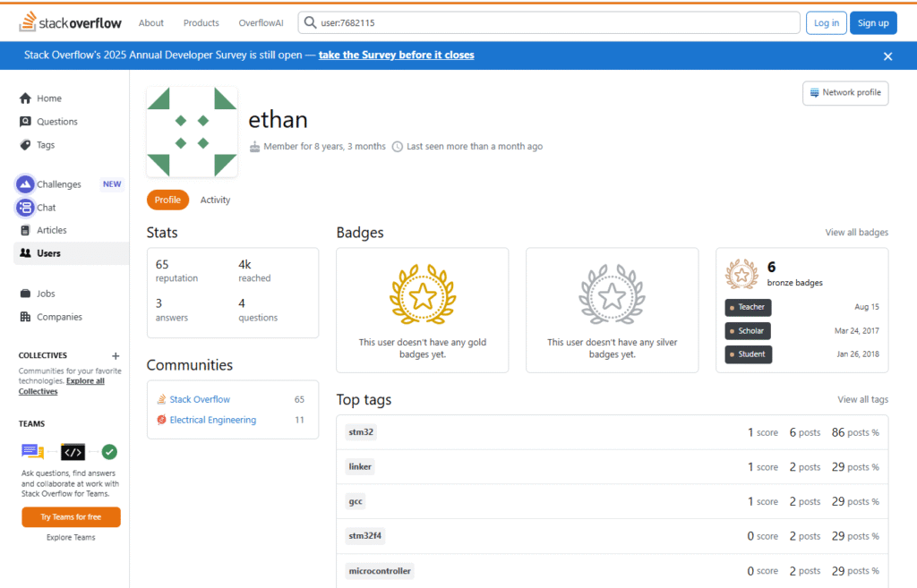Click the Stack Overflow logo
Screen dimensions: 917x588
click(x=70, y=22)
